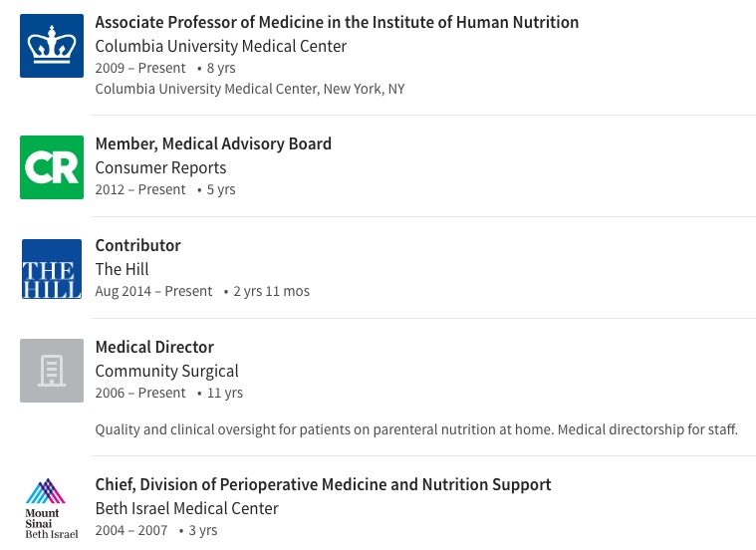Open Beth Israel Medical Center company link

186,508
